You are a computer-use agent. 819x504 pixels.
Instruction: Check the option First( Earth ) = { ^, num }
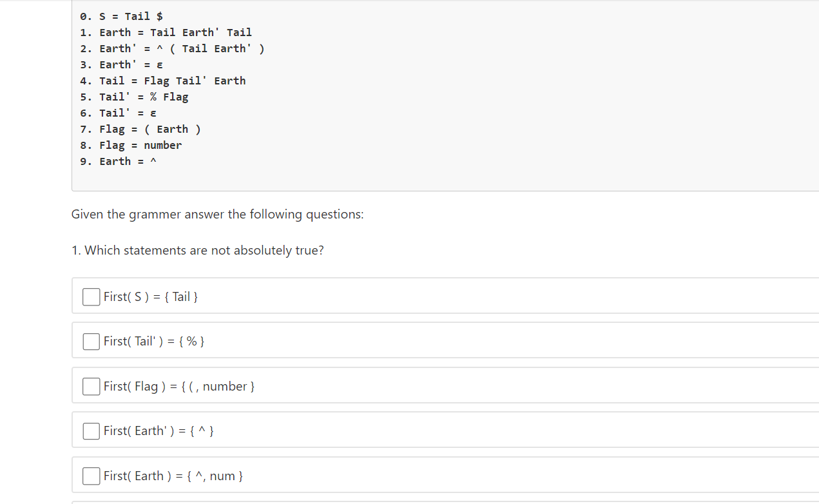(x=91, y=476)
